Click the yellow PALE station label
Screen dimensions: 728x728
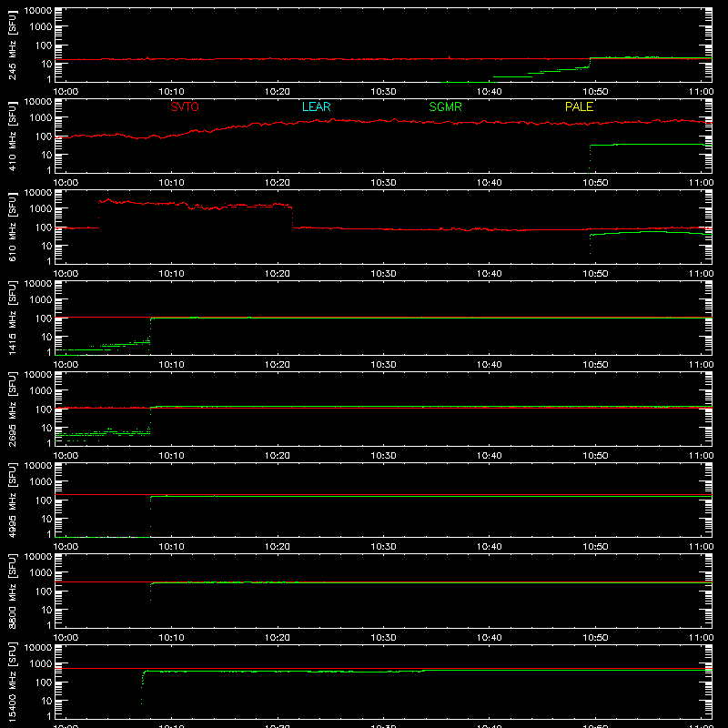579,106
